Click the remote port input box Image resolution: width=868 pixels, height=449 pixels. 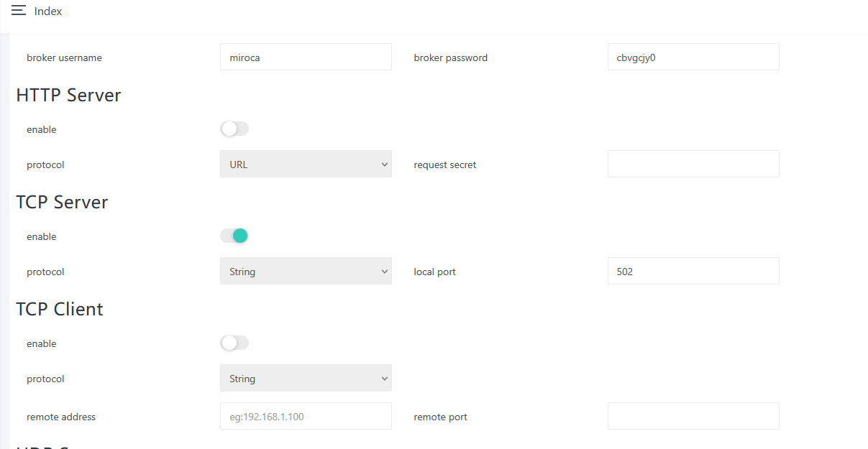tap(693, 416)
